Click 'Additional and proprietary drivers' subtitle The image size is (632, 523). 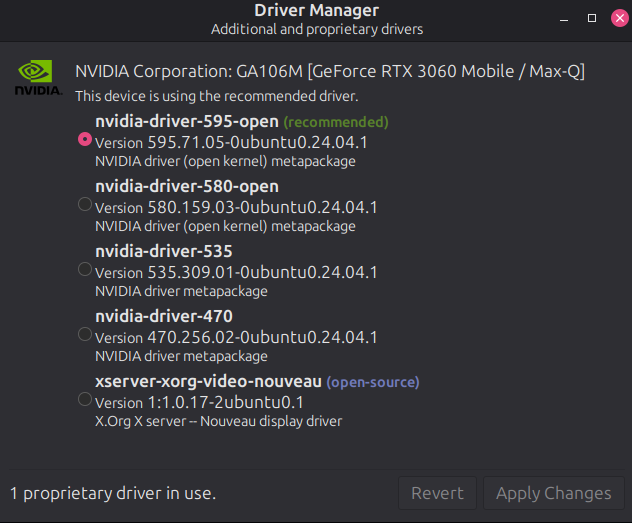pos(317,29)
